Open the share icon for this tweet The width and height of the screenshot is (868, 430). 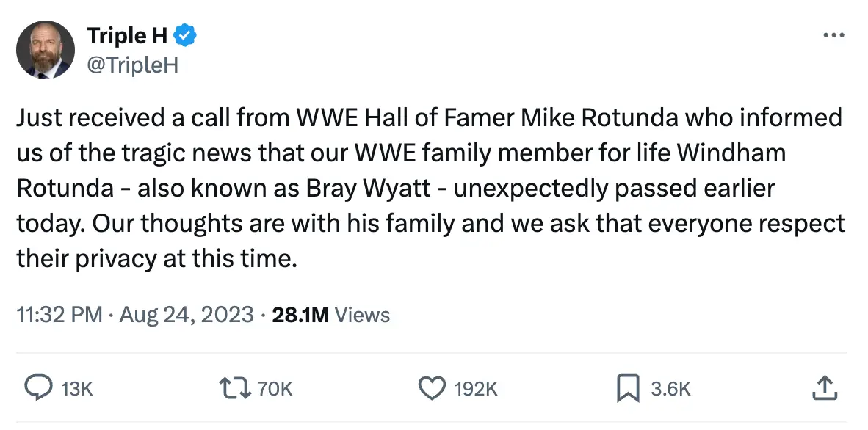pyautogui.click(x=824, y=388)
